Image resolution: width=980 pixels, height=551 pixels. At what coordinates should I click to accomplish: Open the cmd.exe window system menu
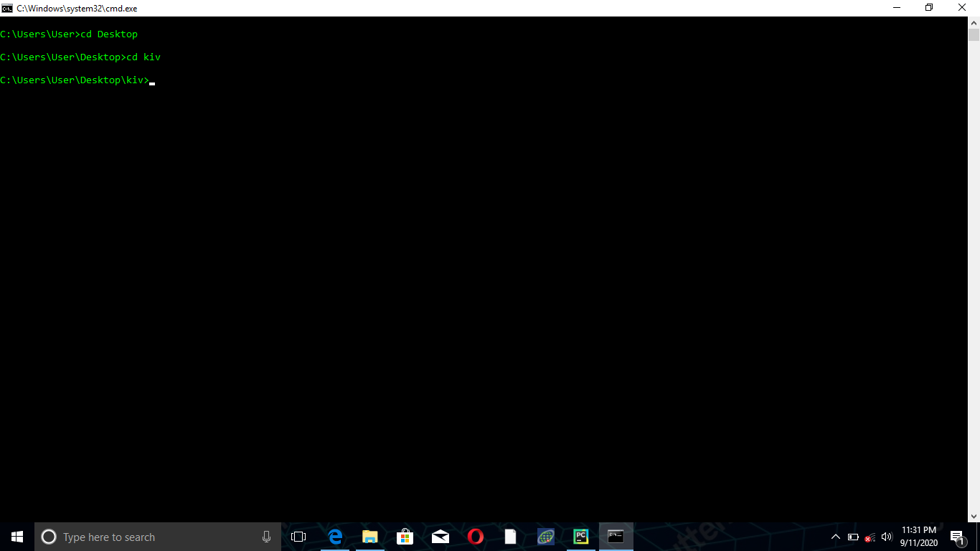click(9, 8)
